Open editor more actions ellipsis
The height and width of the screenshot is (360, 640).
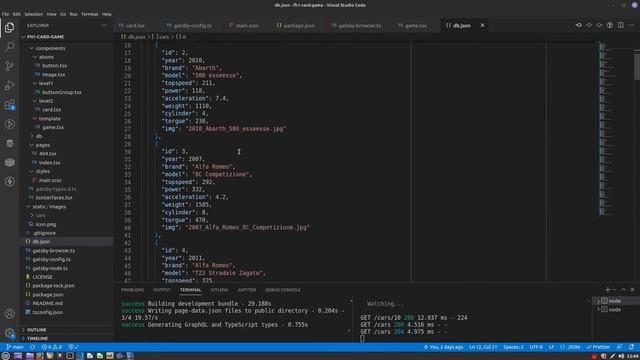pyautogui.click(x=631, y=25)
